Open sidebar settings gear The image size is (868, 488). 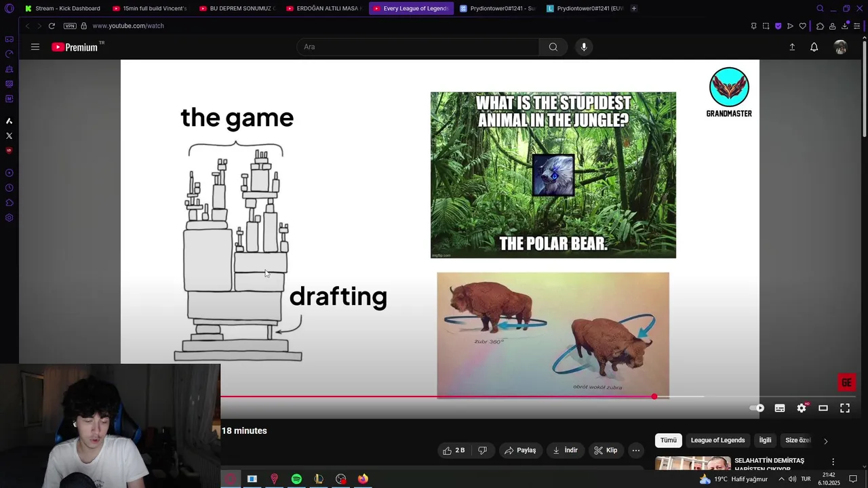click(x=9, y=218)
